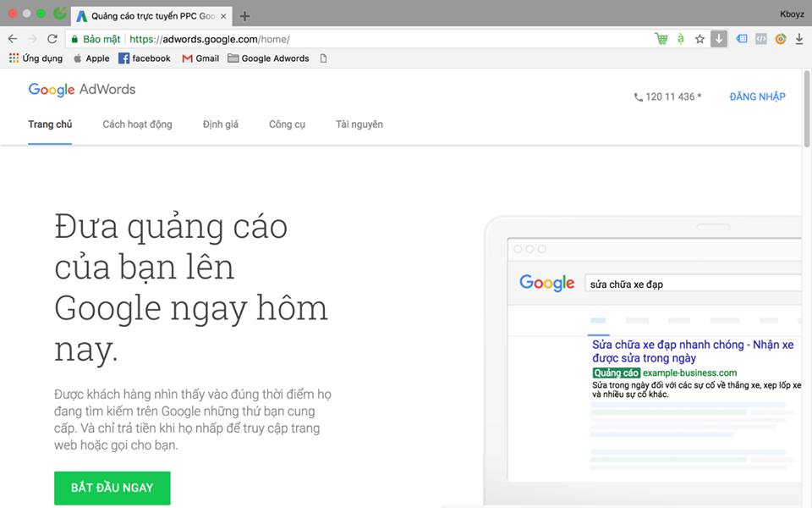Open the gray download arrow extension
The image size is (812, 508).
coord(719,39)
